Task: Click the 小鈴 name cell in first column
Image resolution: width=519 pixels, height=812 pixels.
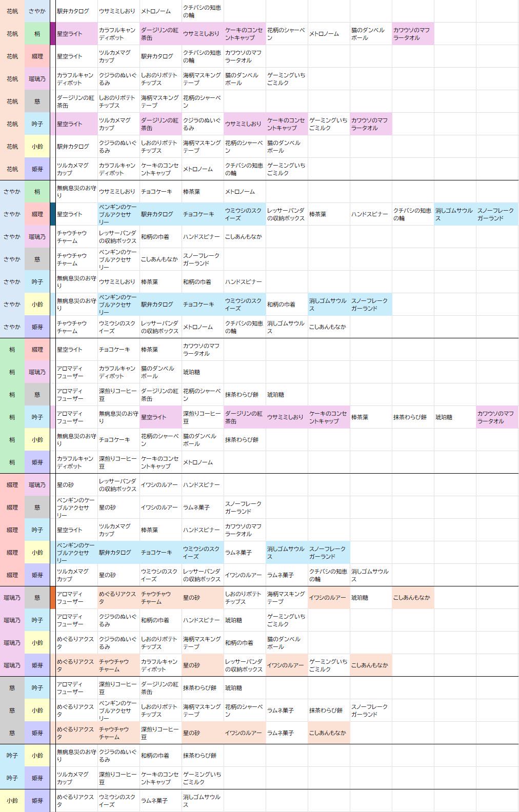Action: tap(12, 801)
